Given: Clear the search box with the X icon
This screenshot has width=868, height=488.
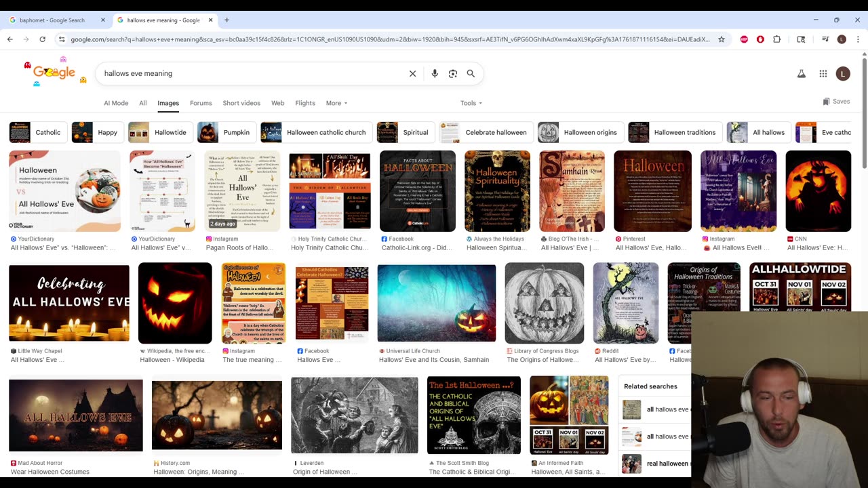Looking at the screenshot, I should point(412,73).
